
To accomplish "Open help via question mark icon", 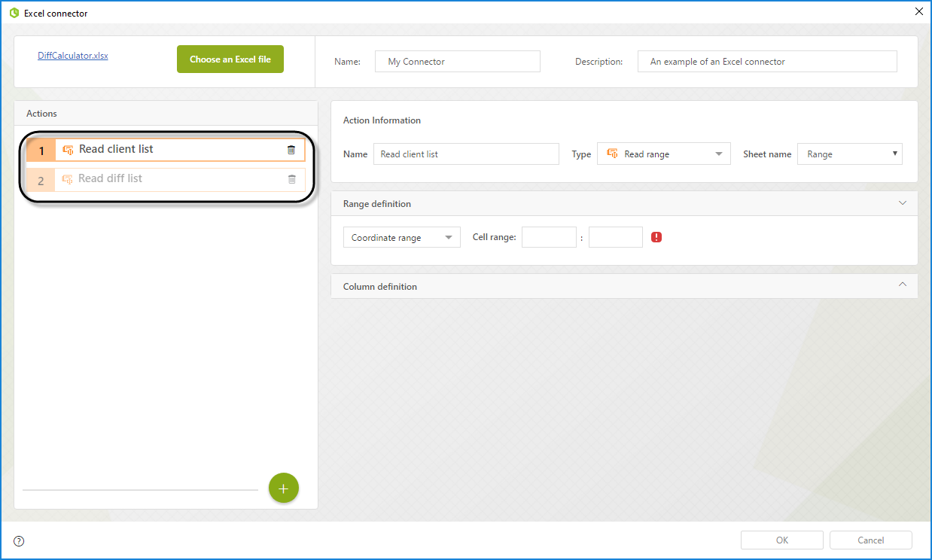I will click(19, 540).
